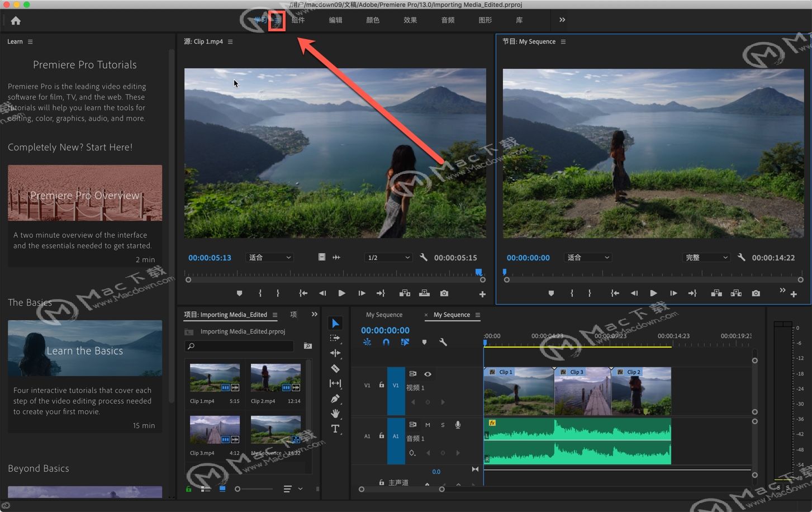Solo audio track A1
This screenshot has width=812, height=512.
pos(443,425)
